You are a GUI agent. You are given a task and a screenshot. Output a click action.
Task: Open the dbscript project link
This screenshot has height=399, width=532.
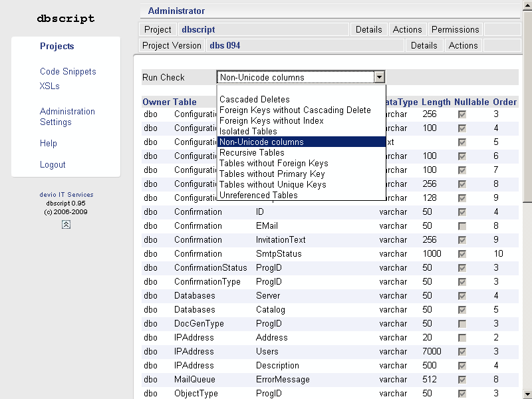[198, 29]
